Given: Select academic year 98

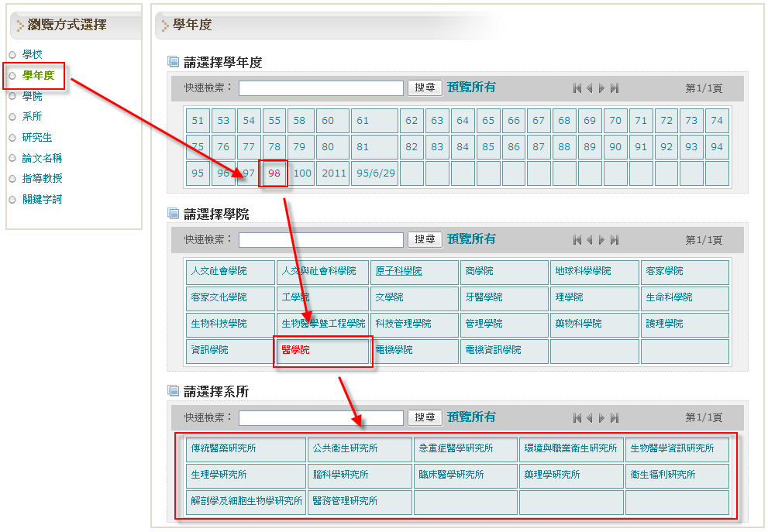Looking at the screenshot, I should click(x=274, y=173).
